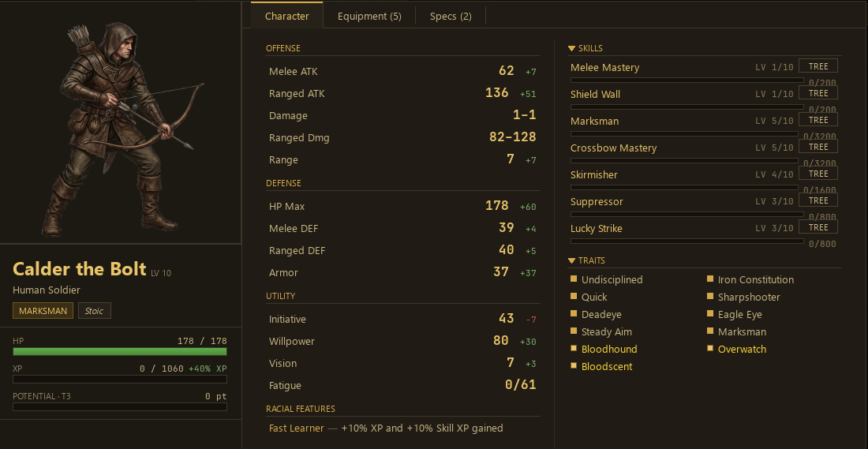Screen dimensions: 868x449
Task: Click the character name Calder the Bolt
Action: coord(80,269)
